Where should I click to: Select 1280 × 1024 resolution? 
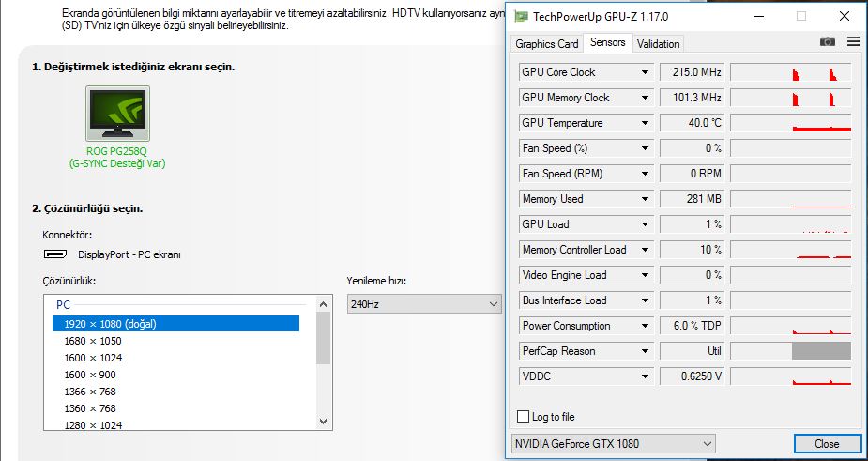tap(93, 425)
